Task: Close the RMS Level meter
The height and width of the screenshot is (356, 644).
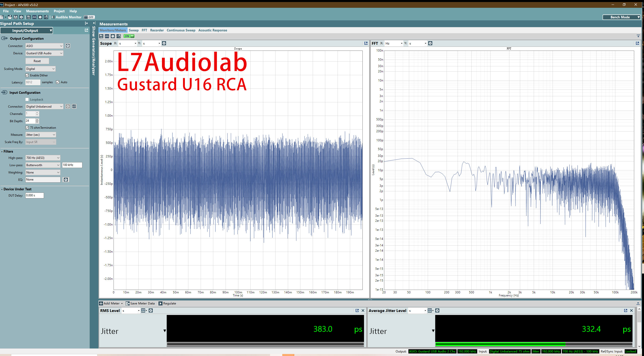Action: point(363,310)
